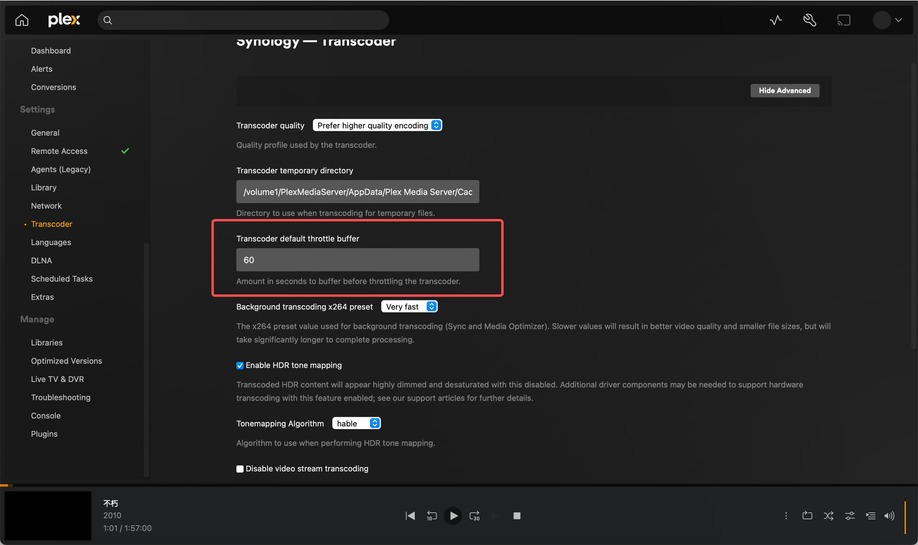This screenshot has width=918, height=545.
Task: Click the orange playback progress bar
Action: [x=6, y=485]
